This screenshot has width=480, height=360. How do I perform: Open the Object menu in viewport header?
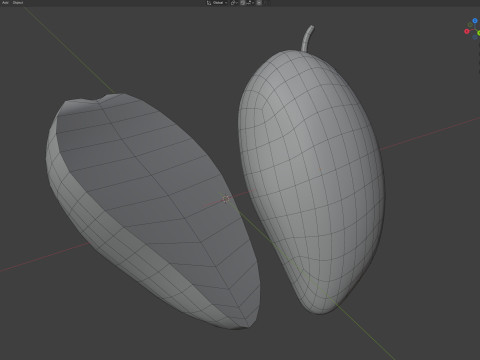pos(18,3)
